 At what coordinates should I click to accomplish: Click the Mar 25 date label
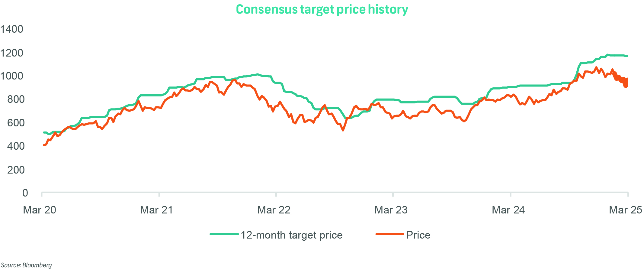(625, 210)
